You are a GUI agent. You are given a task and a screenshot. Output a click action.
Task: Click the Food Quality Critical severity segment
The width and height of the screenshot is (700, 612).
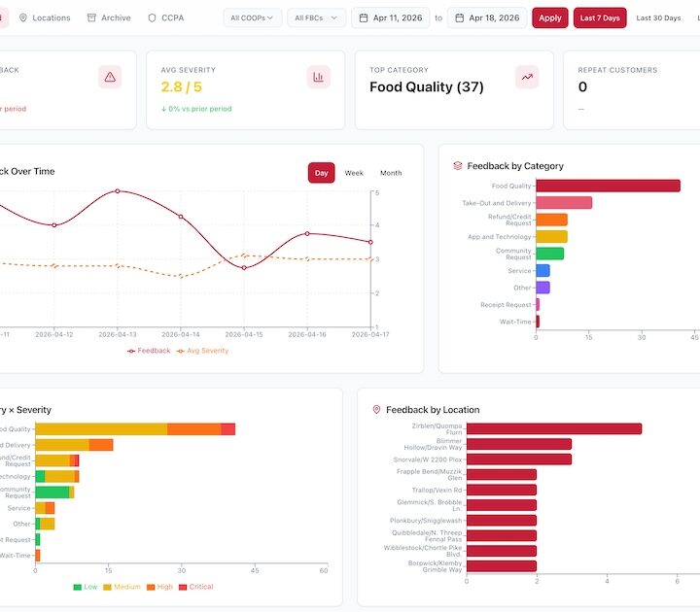click(228, 429)
